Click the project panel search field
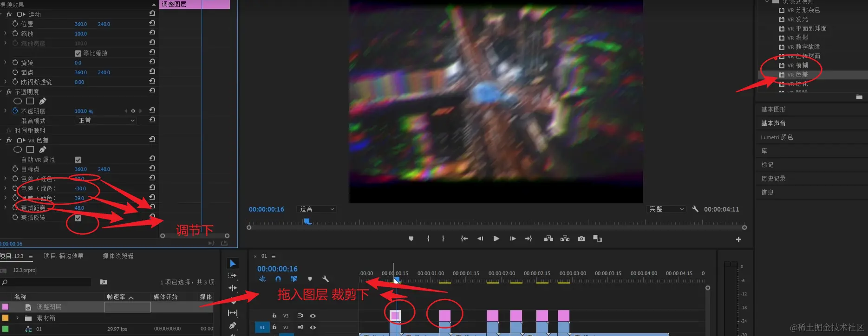 pos(46,282)
